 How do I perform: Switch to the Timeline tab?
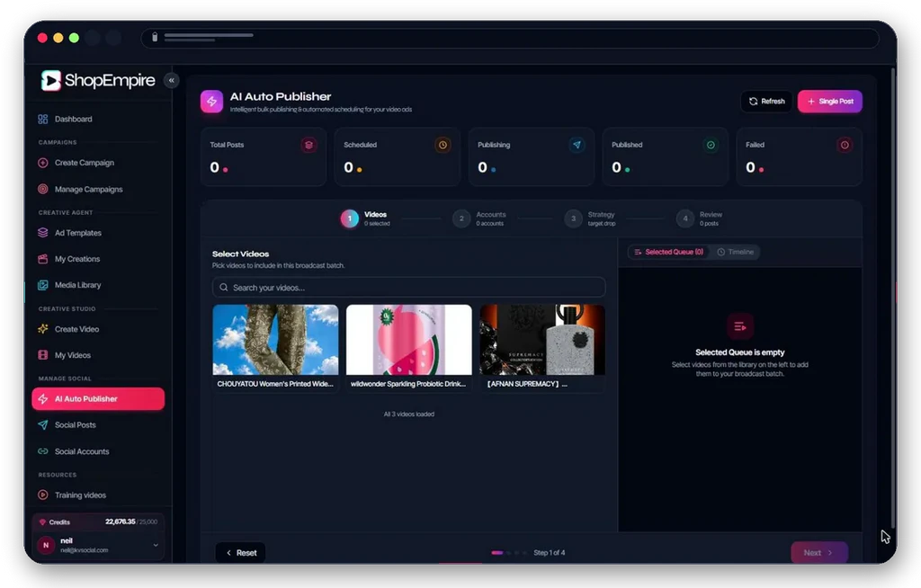tap(736, 252)
